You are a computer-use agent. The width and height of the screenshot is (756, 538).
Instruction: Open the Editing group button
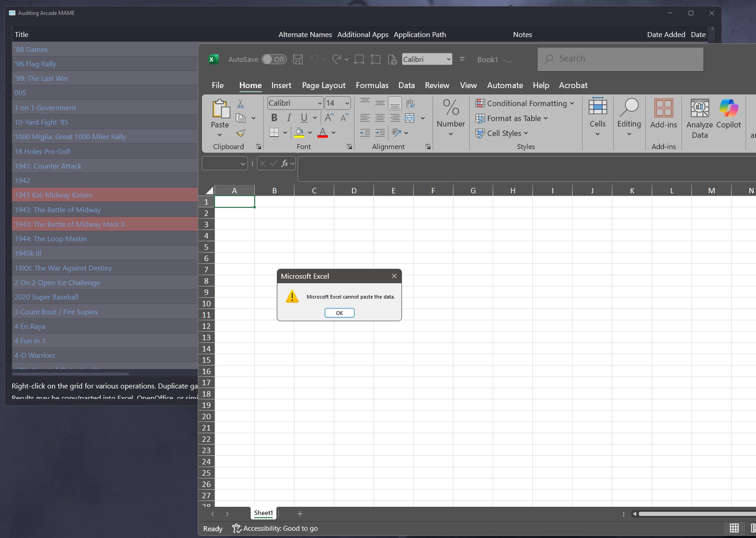click(629, 117)
